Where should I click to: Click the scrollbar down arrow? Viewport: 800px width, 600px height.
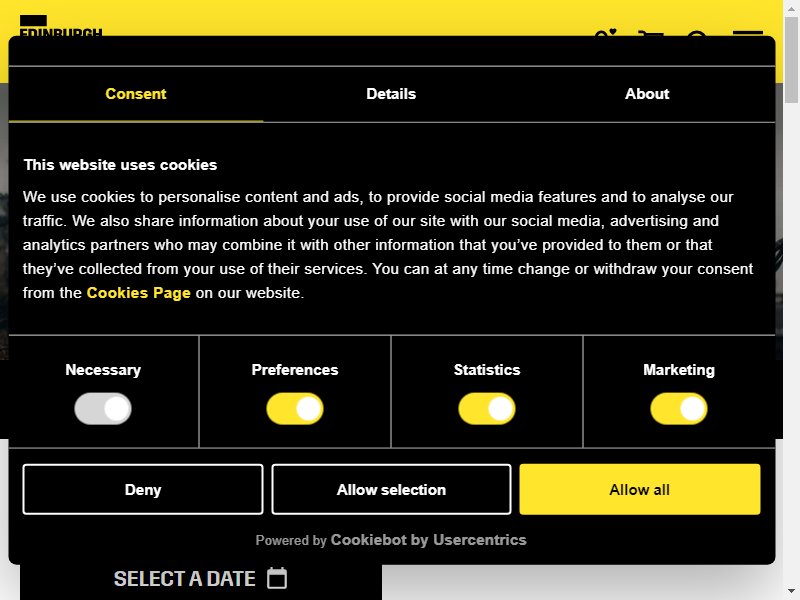tap(791, 591)
